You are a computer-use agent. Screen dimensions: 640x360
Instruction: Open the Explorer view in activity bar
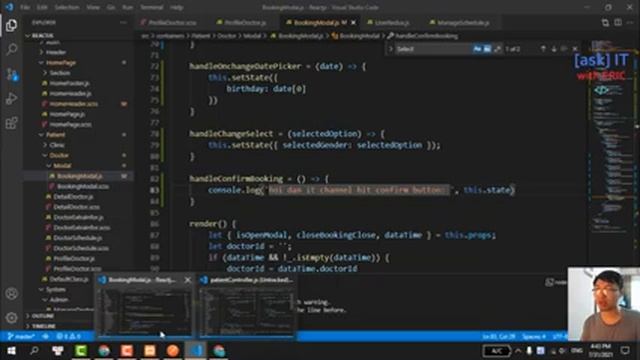coord(11,26)
